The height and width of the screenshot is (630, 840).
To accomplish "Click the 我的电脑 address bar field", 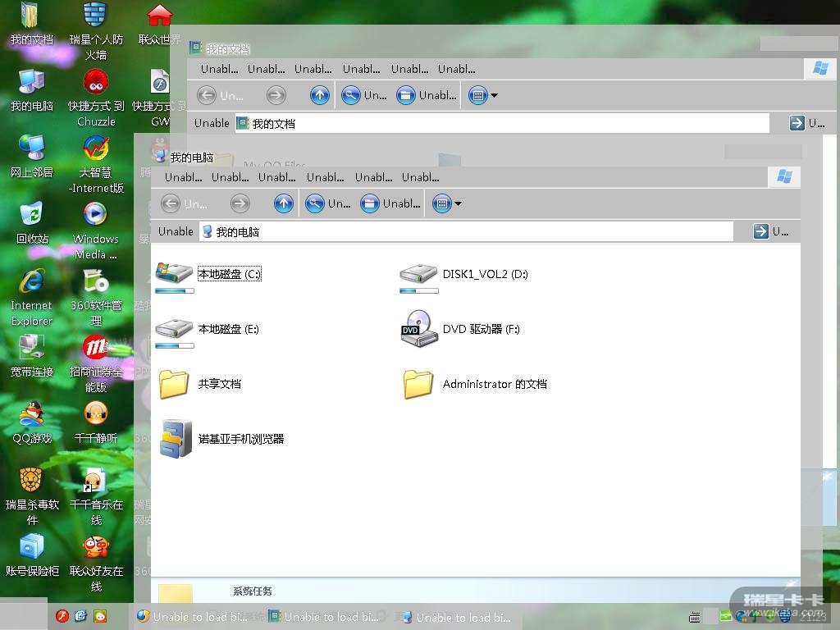I will click(x=468, y=232).
